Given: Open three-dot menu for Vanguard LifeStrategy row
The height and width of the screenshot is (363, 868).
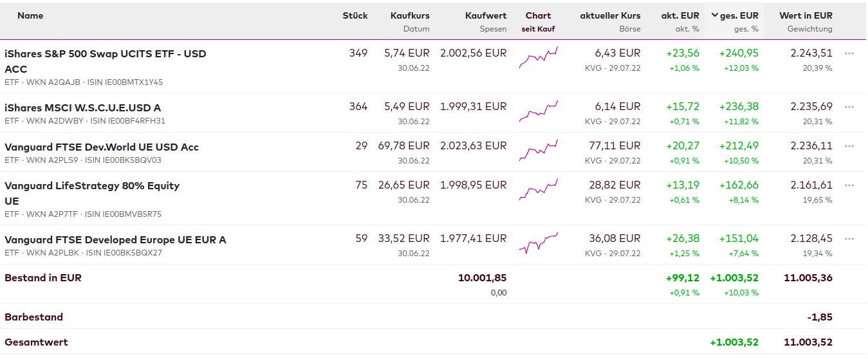Looking at the screenshot, I should [x=849, y=185].
